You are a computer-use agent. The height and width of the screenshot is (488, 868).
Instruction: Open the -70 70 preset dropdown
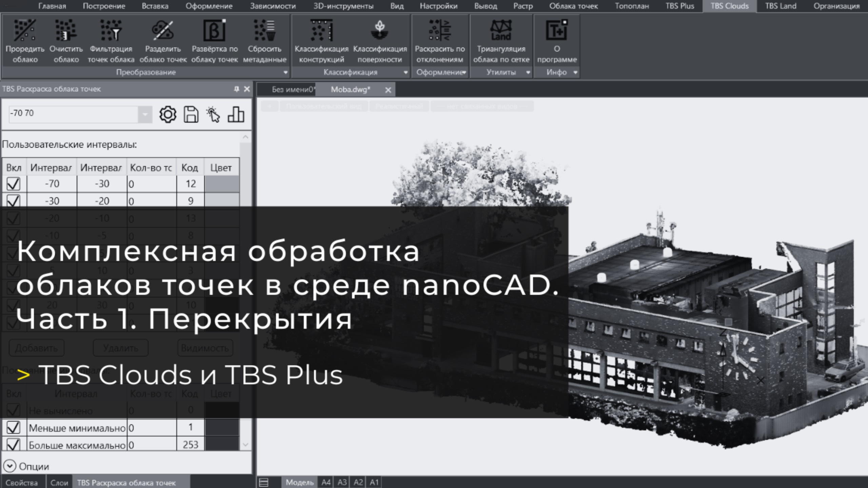(145, 114)
